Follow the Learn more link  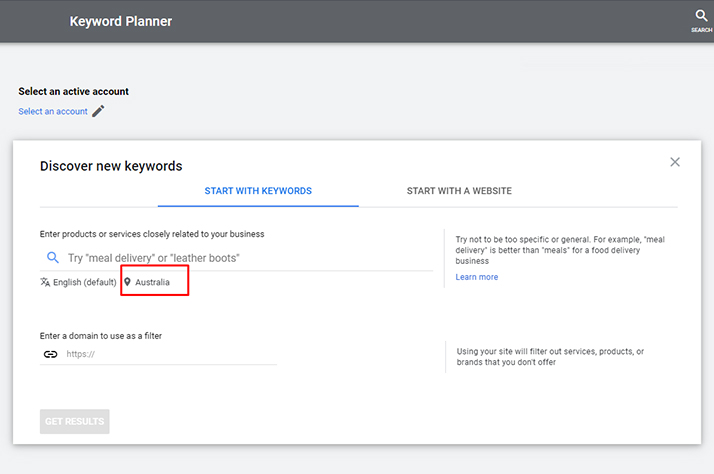point(477,277)
